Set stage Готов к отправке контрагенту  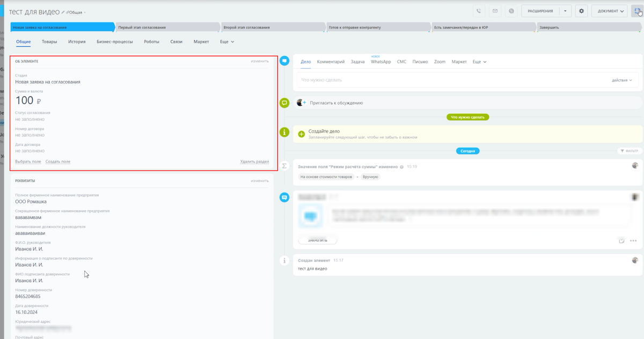click(x=378, y=27)
